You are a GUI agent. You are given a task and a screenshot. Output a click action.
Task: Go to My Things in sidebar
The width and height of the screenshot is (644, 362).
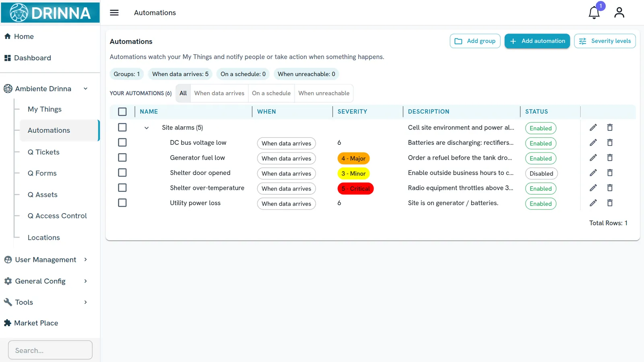point(45,109)
